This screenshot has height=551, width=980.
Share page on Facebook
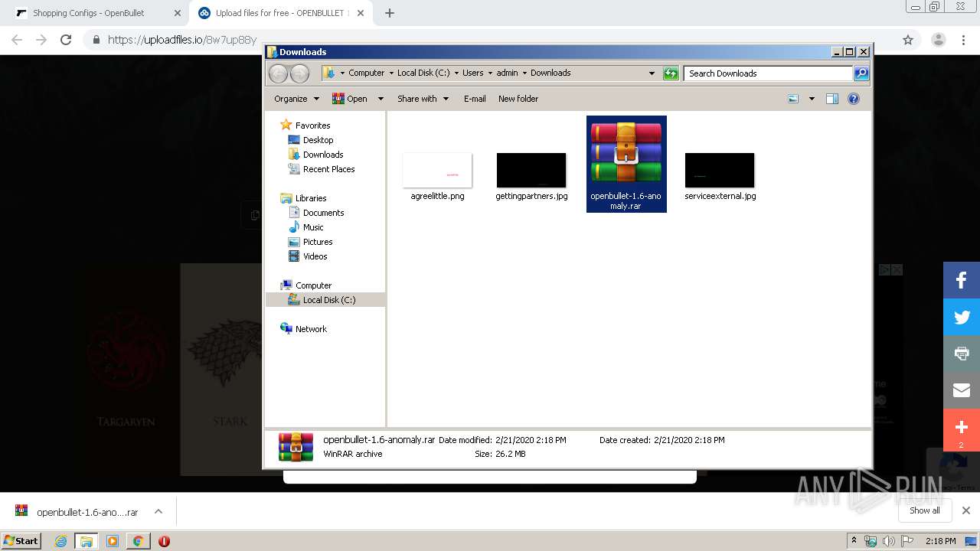click(x=962, y=280)
